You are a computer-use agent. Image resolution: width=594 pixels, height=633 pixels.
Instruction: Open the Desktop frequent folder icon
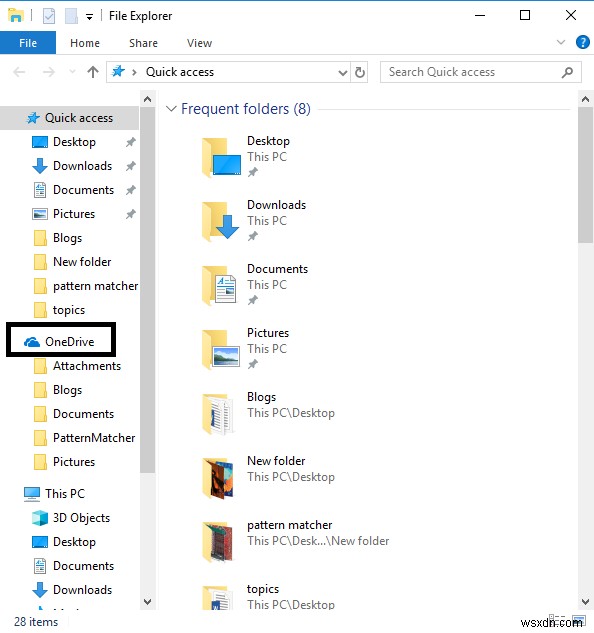[221, 157]
